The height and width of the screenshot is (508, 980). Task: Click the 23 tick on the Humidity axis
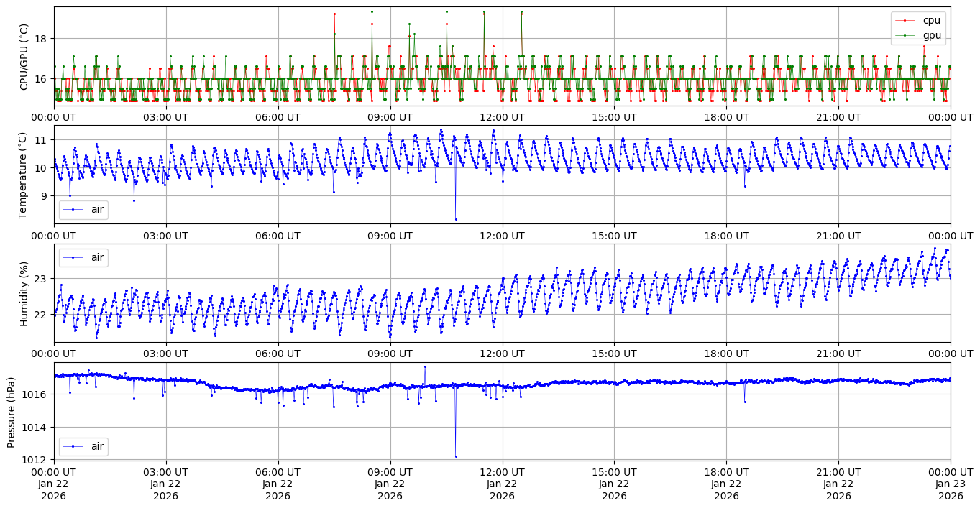[x=41, y=279]
